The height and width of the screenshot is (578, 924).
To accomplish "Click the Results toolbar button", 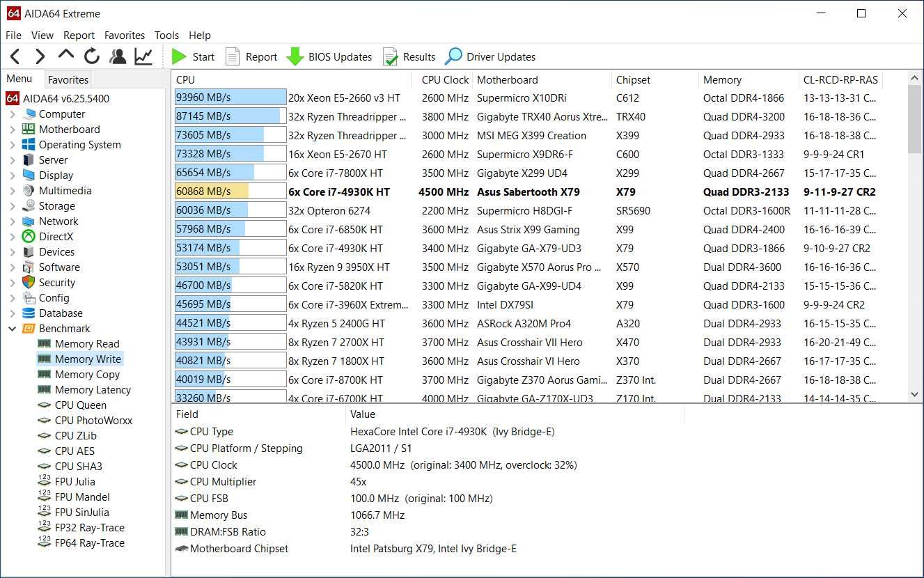I will (409, 57).
